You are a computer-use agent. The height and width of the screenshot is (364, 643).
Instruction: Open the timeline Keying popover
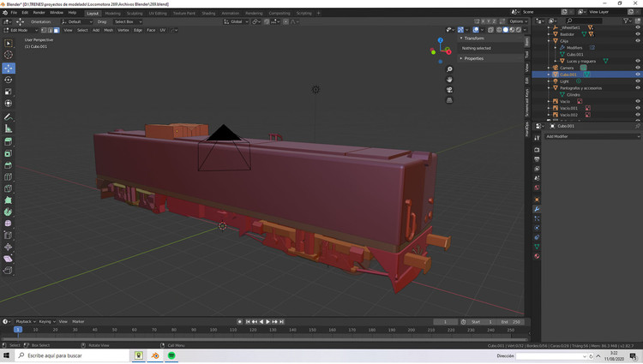point(46,322)
